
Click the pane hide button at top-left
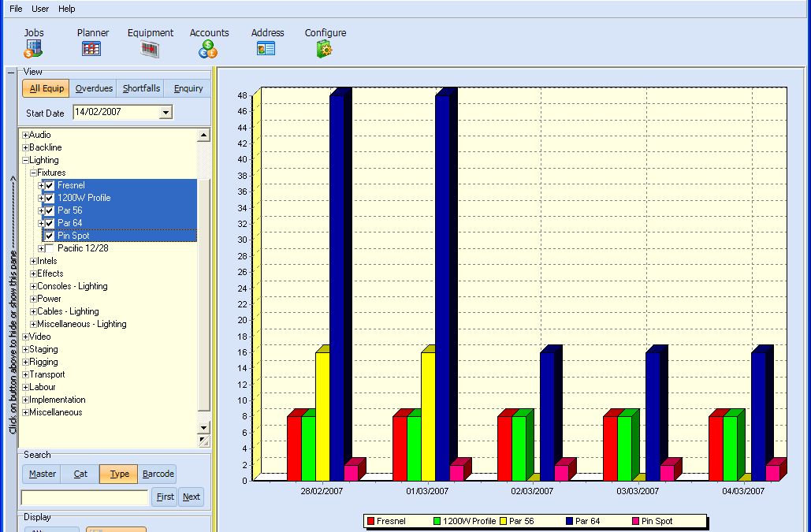[x=11, y=73]
